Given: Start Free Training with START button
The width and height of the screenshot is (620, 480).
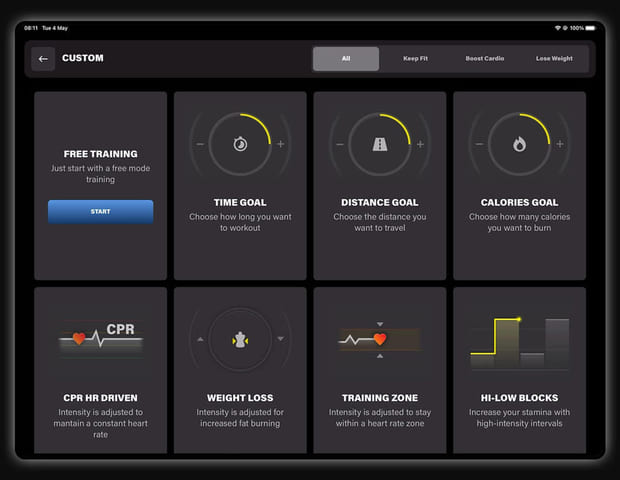Looking at the screenshot, I should (100, 212).
